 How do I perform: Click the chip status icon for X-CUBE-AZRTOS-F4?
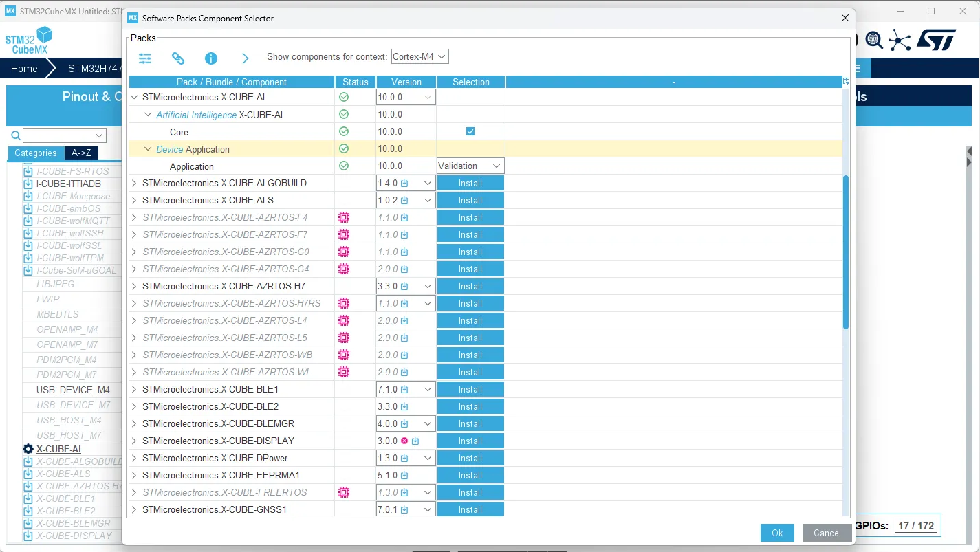[x=343, y=217]
